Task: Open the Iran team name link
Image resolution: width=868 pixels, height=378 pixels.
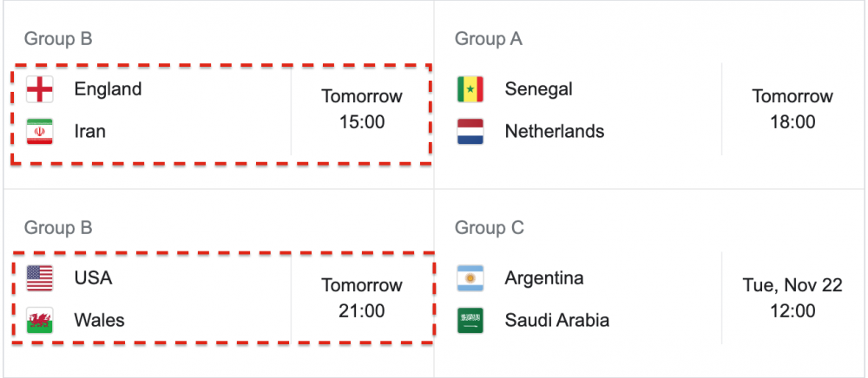Action: click(x=90, y=132)
